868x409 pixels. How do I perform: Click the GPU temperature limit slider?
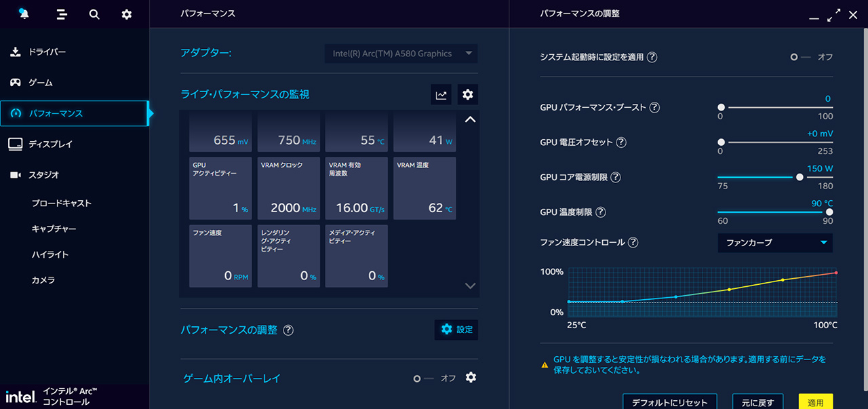[x=776, y=212]
